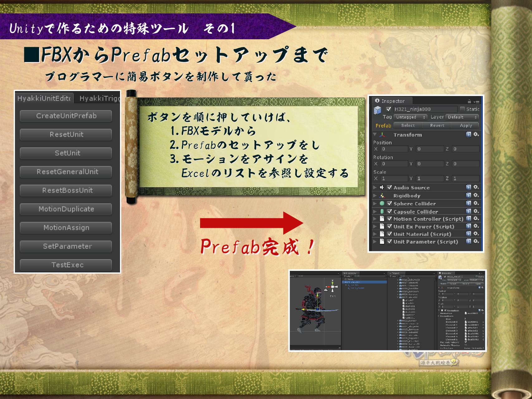The width and height of the screenshot is (532, 399).
Task: Click the H321_ninja000 GameObject cube icon
Action: pyautogui.click(x=377, y=110)
